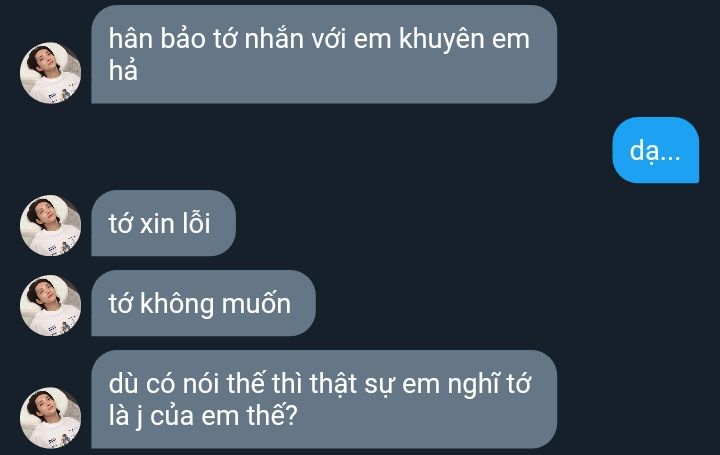The width and height of the screenshot is (720, 455).
Task: Select the 'tớ xin lỗi' message bubble
Action: (x=163, y=223)
